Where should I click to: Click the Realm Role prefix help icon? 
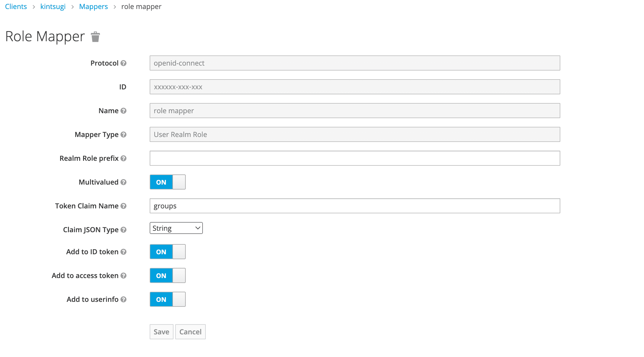(124, 159)
